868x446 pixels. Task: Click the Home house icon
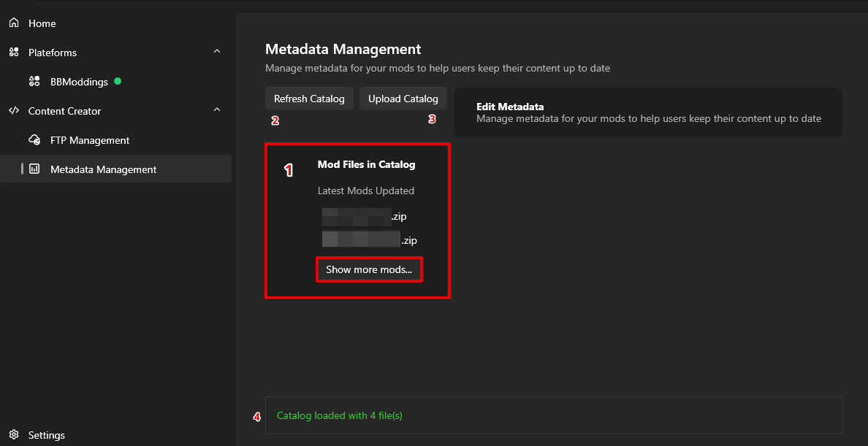[13, 23]
